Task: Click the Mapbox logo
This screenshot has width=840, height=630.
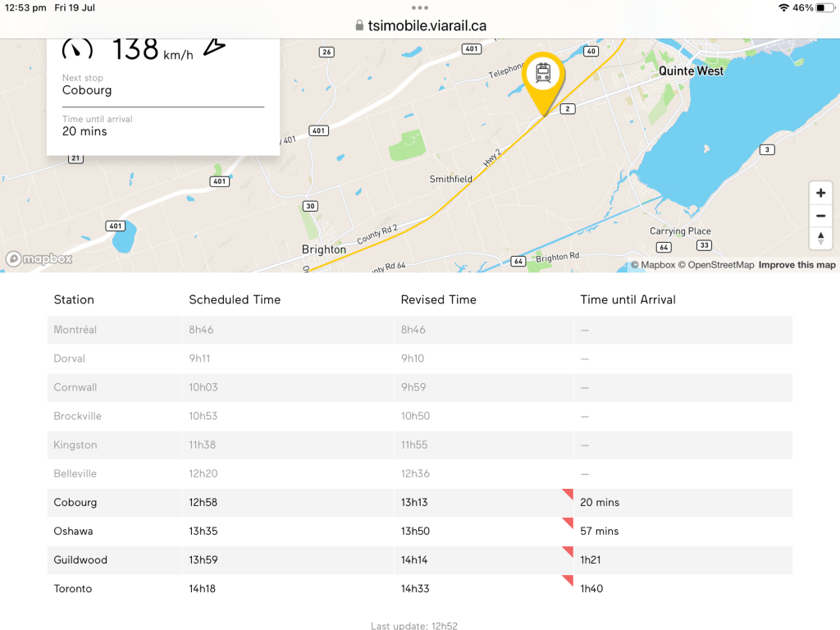Action: pyautogui.click(x=39, y=259)
